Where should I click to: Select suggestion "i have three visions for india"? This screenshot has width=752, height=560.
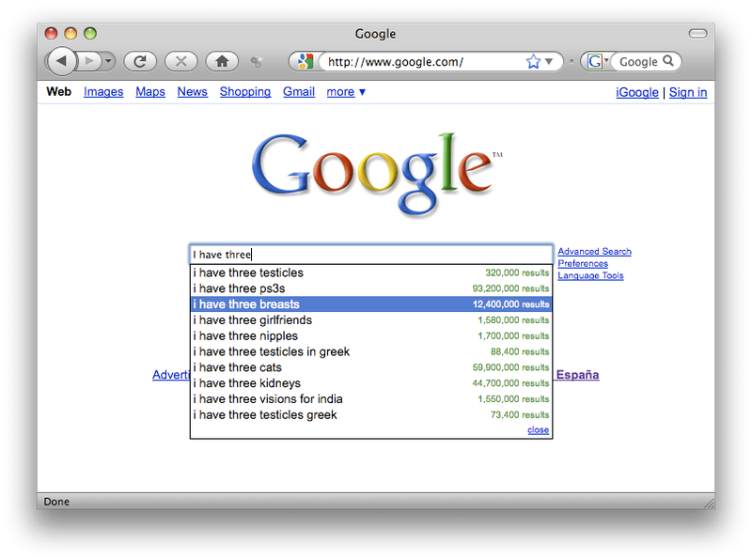click(371, 399)
